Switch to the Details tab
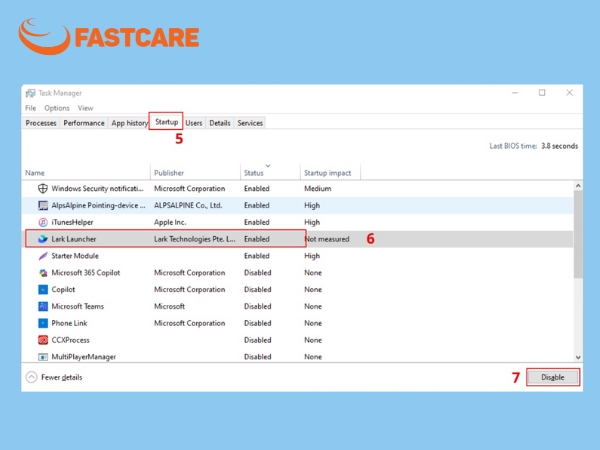600x450 pixels. pyautogui.click(x=220, y=123)
